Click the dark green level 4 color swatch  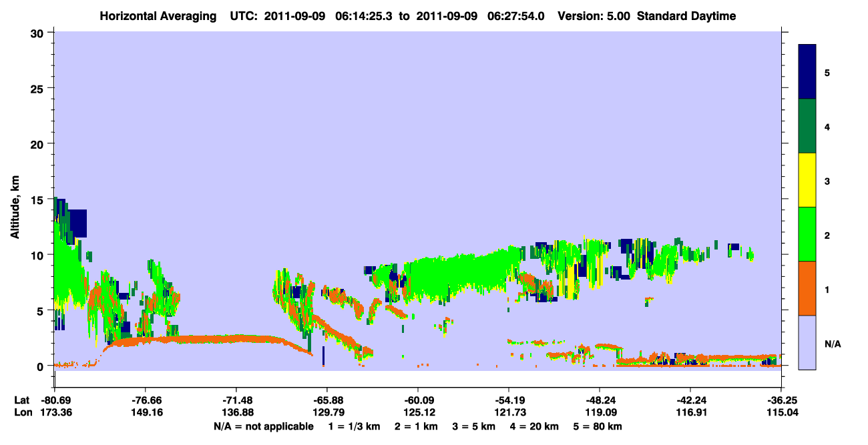[x=807, y=126]
